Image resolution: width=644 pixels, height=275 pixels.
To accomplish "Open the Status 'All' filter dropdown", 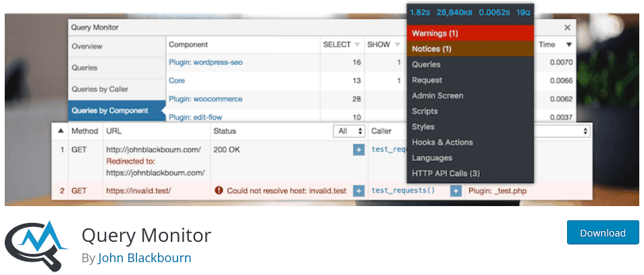I will click(350, 130).
